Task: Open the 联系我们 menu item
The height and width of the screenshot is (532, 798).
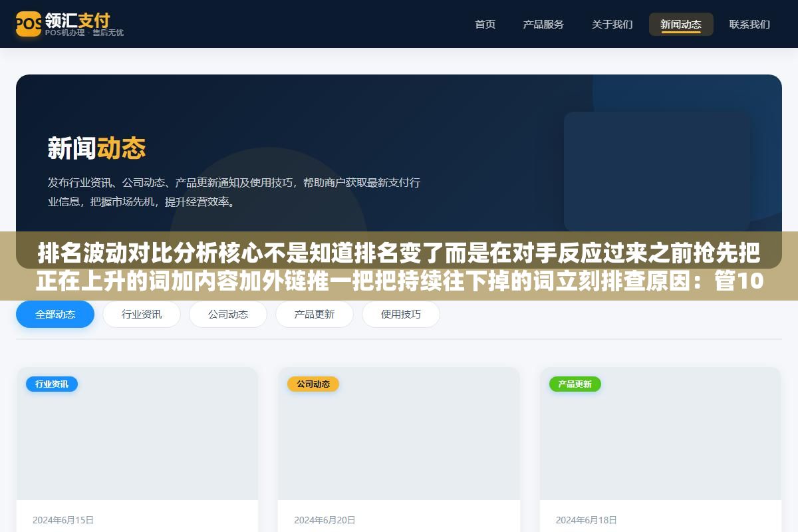Action: [749, 24]
